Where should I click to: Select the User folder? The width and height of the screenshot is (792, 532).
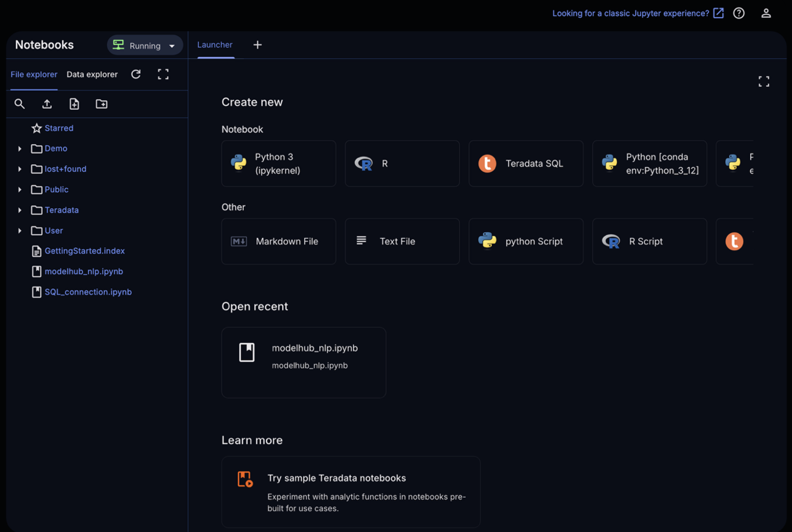tap(53, 231)
